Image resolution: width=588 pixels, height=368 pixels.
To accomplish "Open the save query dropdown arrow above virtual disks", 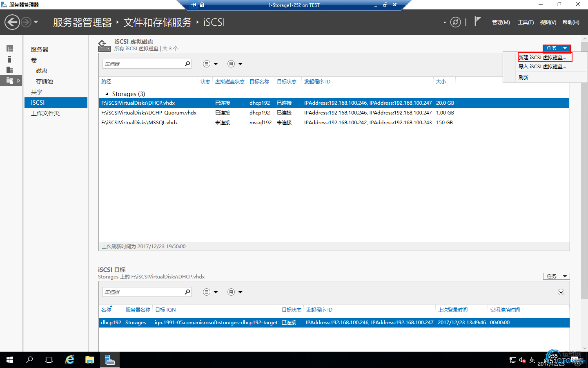I will [x=241, y=64].
